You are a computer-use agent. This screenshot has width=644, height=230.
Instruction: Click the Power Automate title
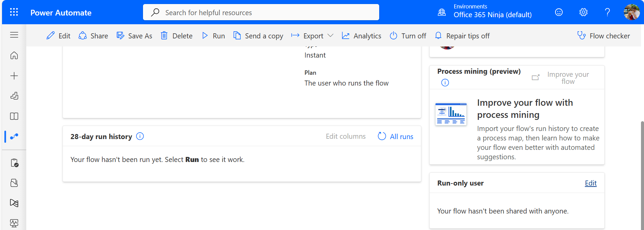(61, 13)
